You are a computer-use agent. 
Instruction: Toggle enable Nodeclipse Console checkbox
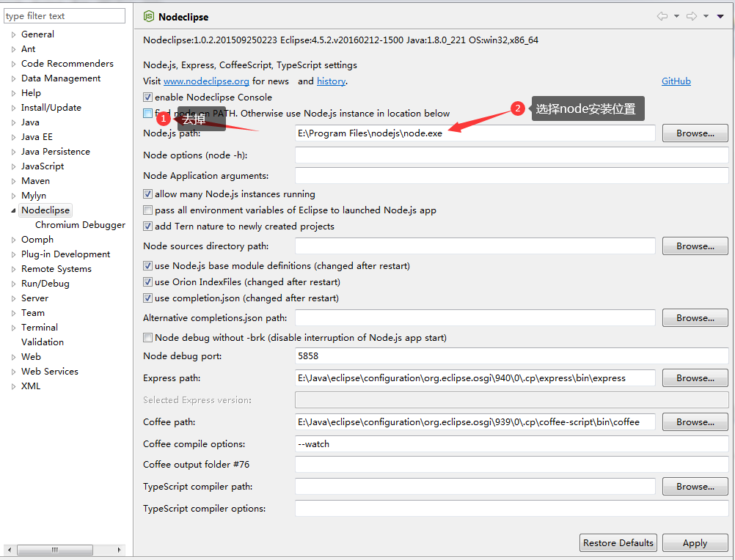click(147, 97)
